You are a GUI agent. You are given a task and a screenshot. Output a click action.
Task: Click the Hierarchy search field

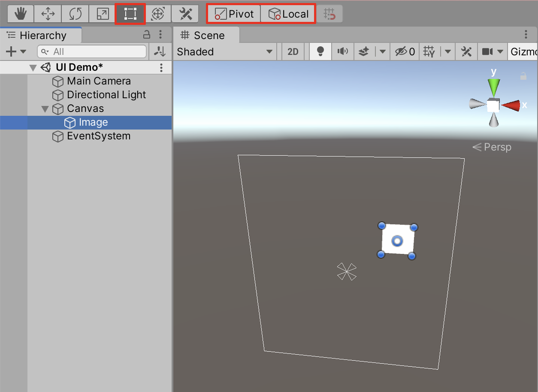[x=92, y=52]
